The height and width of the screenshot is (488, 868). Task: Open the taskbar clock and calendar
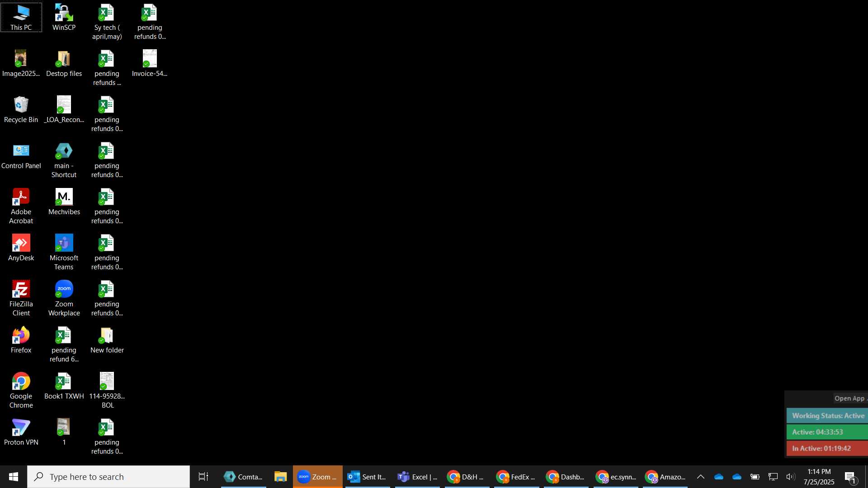coord(819,477)
